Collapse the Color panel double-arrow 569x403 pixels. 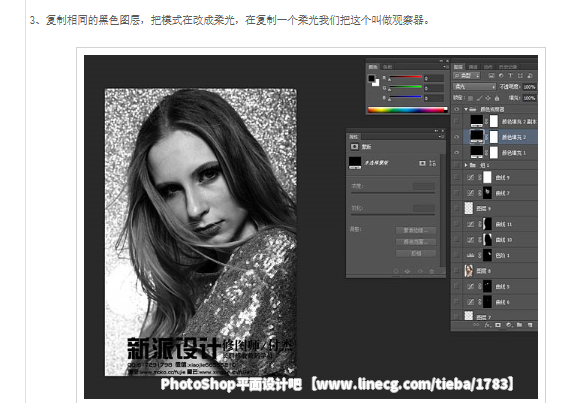point(441,61)
